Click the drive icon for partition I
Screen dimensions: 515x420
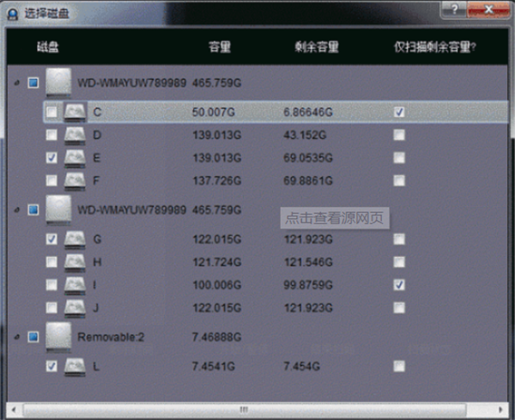pyautogui.click(x=75, y=284)
